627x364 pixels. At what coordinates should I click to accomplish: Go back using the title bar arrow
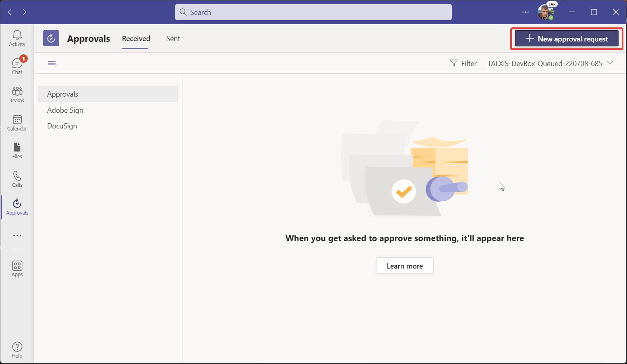pyautogui.click(x=10, y=12)
